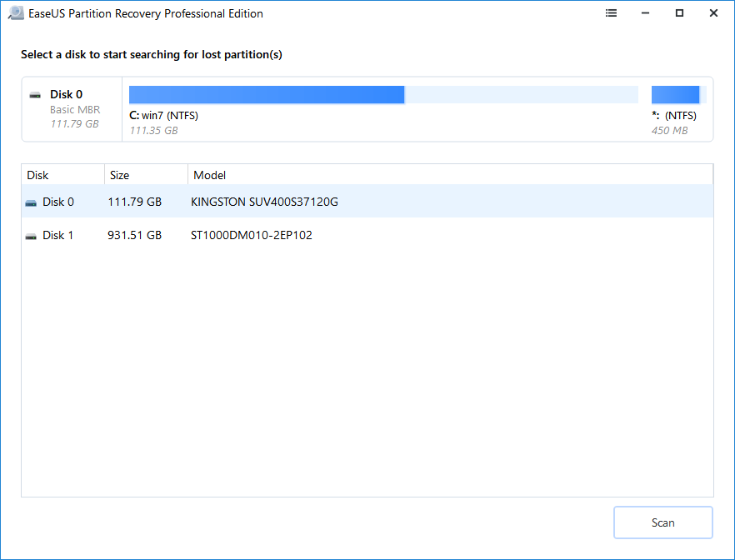The image size is (735, 560).
Task: Click the 931.51 GB size cell
Action: (134, 235)
